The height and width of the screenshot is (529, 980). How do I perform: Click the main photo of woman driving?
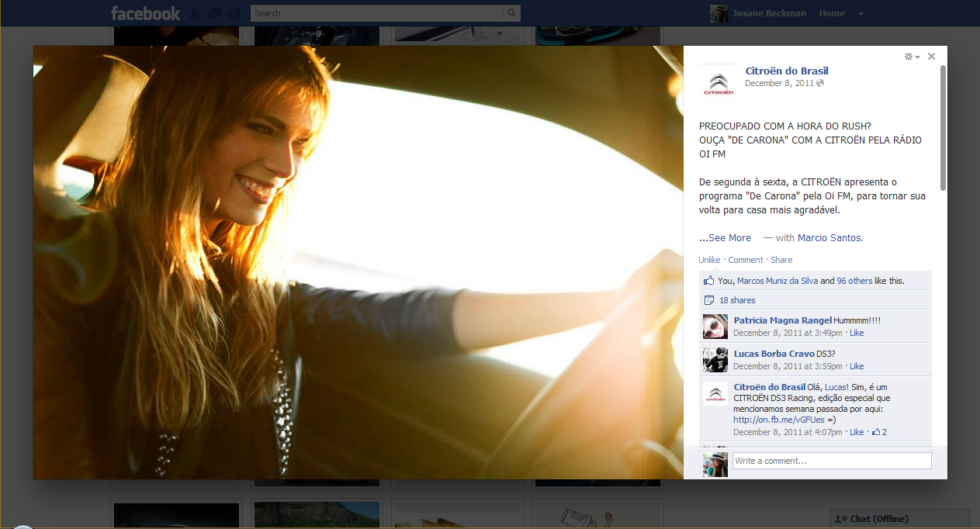pos(358,262)
